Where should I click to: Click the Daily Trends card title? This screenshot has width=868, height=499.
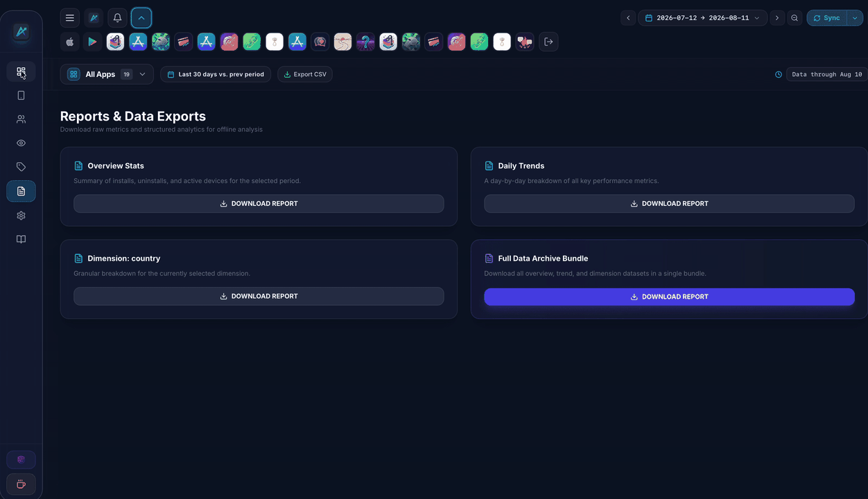click(x=521, y=166)
